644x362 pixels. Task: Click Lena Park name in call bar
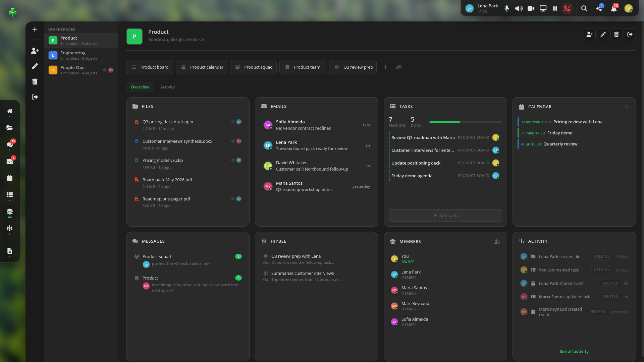coord(488,6)
